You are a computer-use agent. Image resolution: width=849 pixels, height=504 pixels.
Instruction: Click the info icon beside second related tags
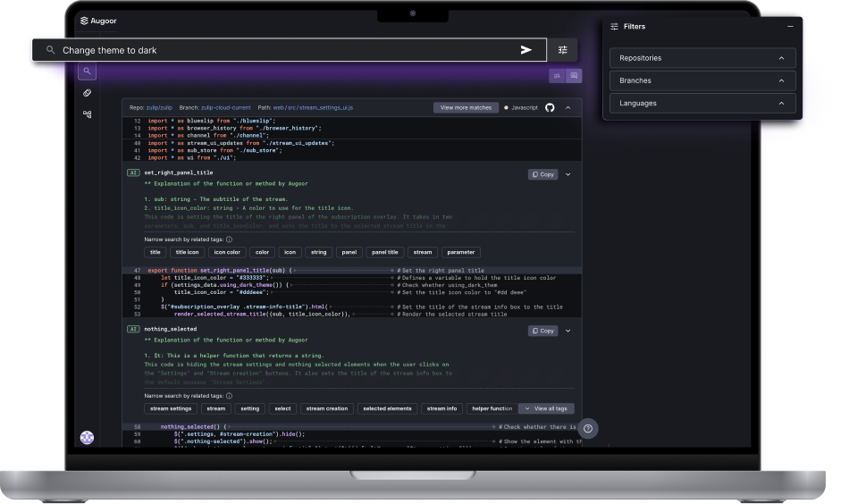[229, 396]
